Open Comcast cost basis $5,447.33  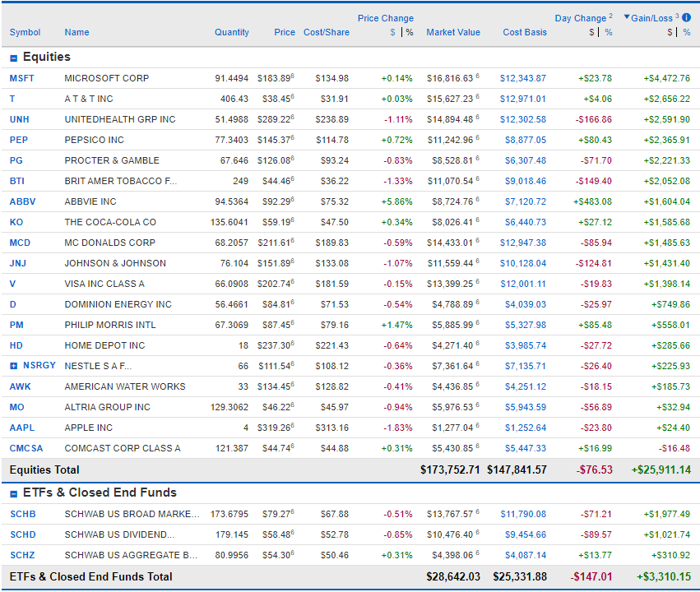pos(526,448)
